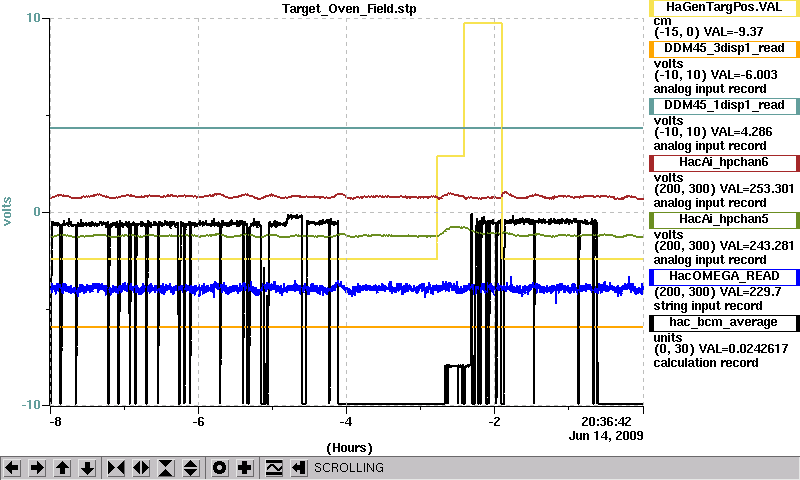This screenshot has height=480, width=800.
Task: Click the plus icon in toolbar
Action: pos(245,468)
